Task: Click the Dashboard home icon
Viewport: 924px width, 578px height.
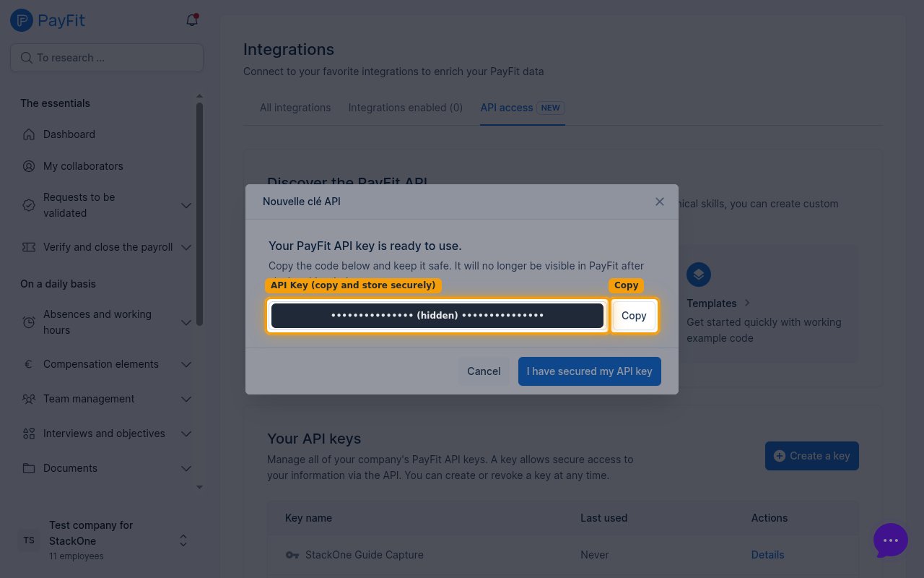Action: [29, 134]
